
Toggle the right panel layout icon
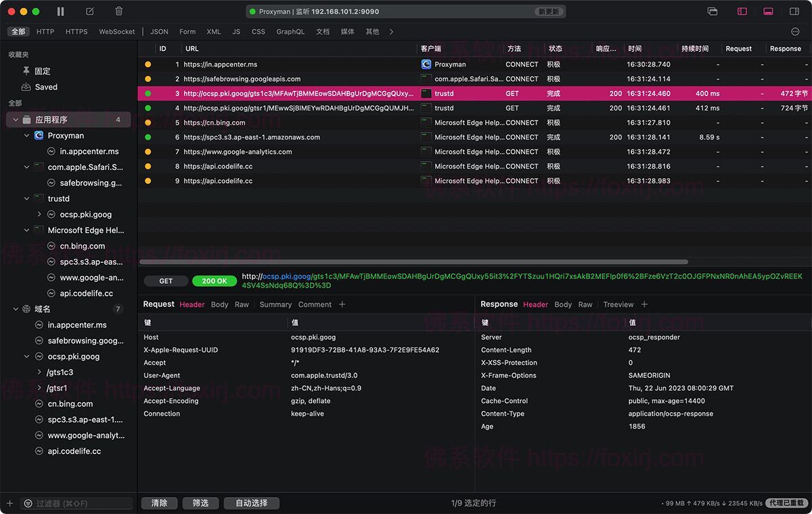pyautogui.click(x=794, y=12)
